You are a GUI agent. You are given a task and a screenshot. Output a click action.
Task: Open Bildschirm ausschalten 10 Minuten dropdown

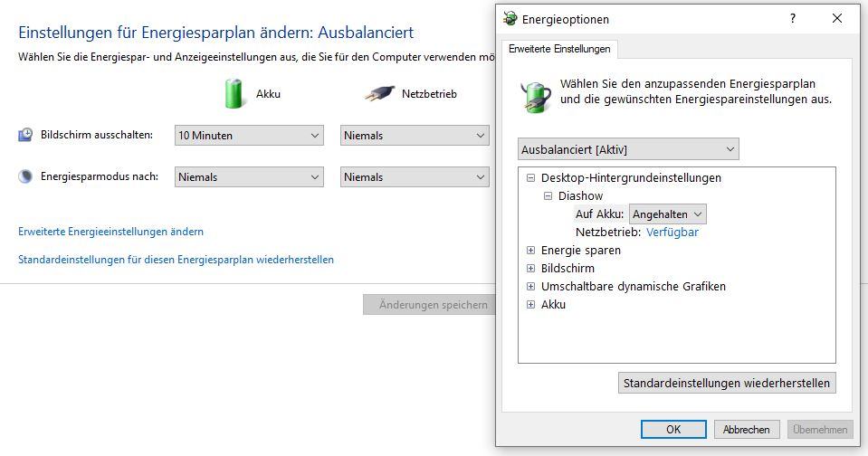[x=249, y=136]
